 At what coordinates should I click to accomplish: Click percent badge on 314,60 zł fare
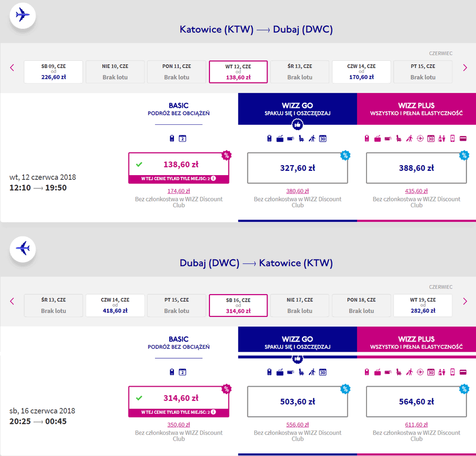[x=226, y=389]
